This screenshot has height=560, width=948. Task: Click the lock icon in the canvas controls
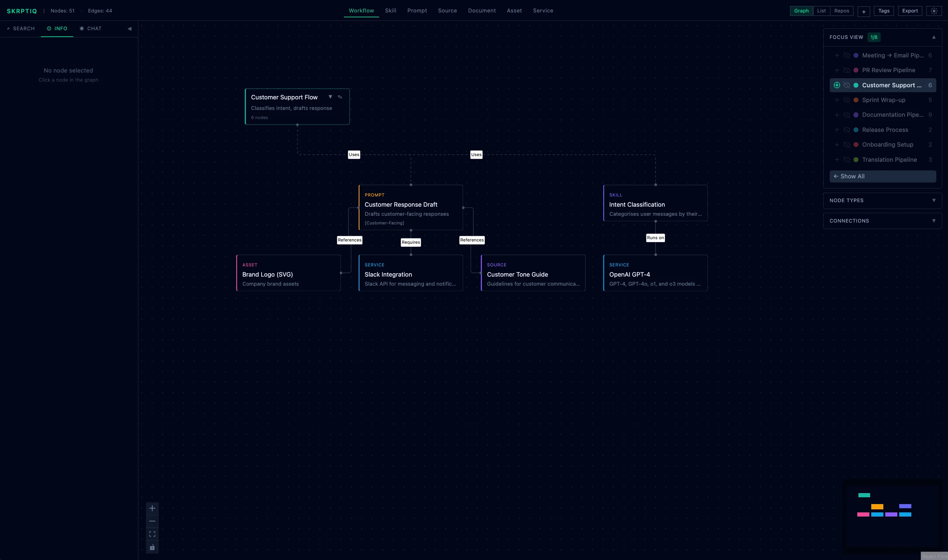(x=152, y=547)
